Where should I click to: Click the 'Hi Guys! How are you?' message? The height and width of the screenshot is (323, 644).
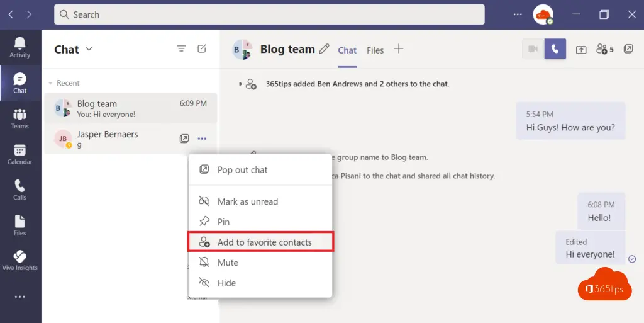click(570, 121)
